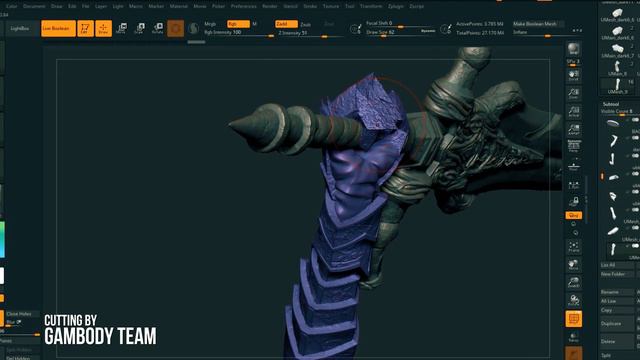The width and height of the screenshot is (640, 360).
Task: Toggle visibility of the disc-shaped subtool
Action: [x=635, y=120]
